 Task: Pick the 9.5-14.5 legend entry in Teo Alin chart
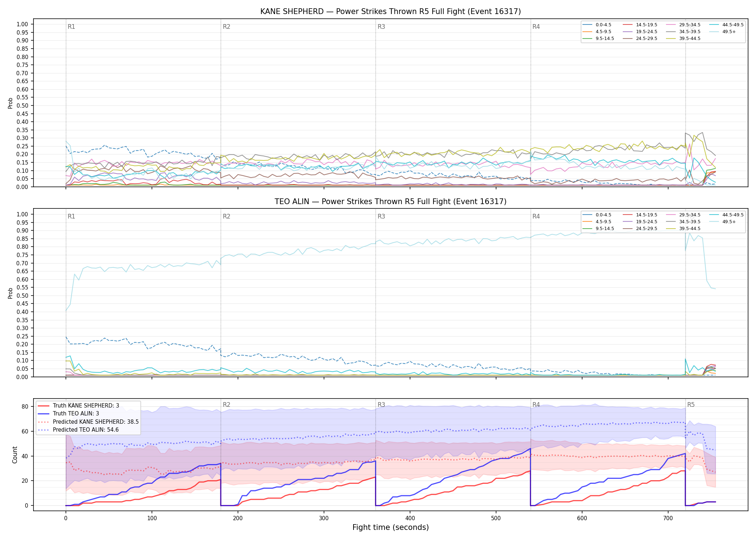tap(599, 229)
